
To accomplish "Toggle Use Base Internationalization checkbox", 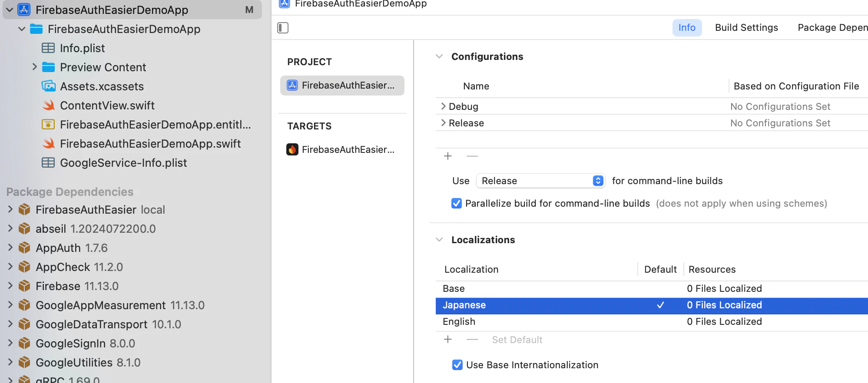I will click(x=457, y=365).
